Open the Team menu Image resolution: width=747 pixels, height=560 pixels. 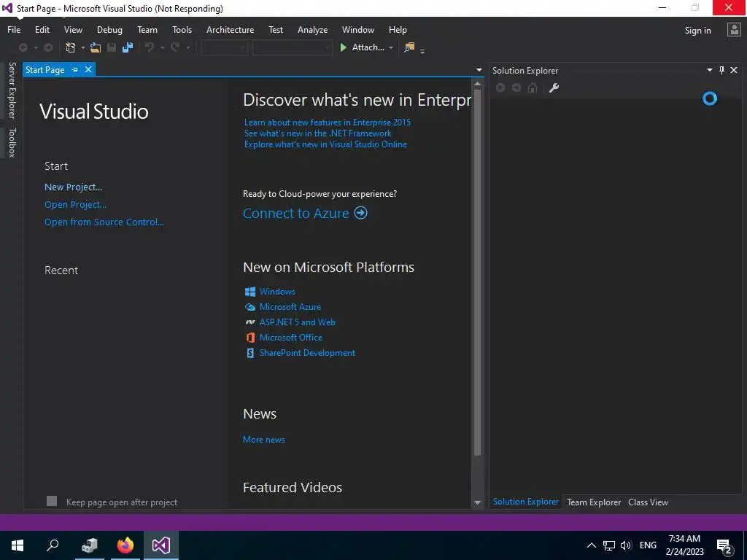coord(147,29)
